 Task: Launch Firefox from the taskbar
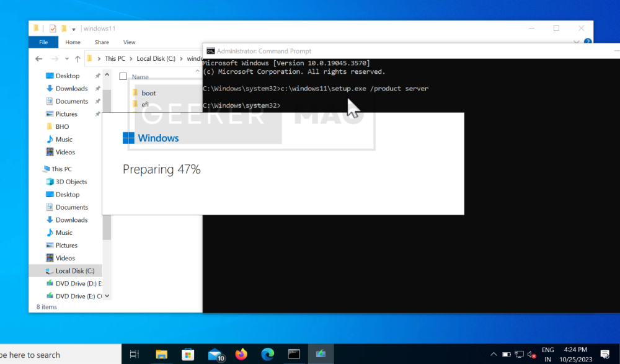tap(241, 354)
